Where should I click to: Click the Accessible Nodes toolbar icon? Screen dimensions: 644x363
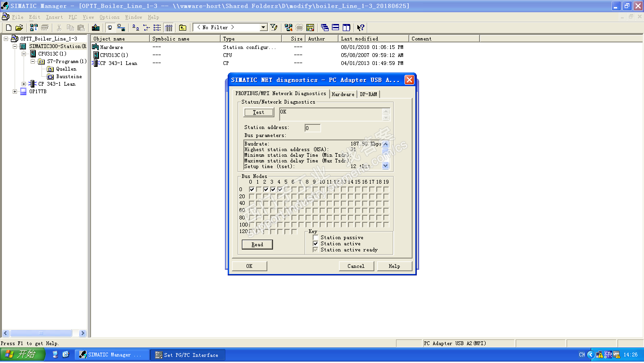(34, 28)
